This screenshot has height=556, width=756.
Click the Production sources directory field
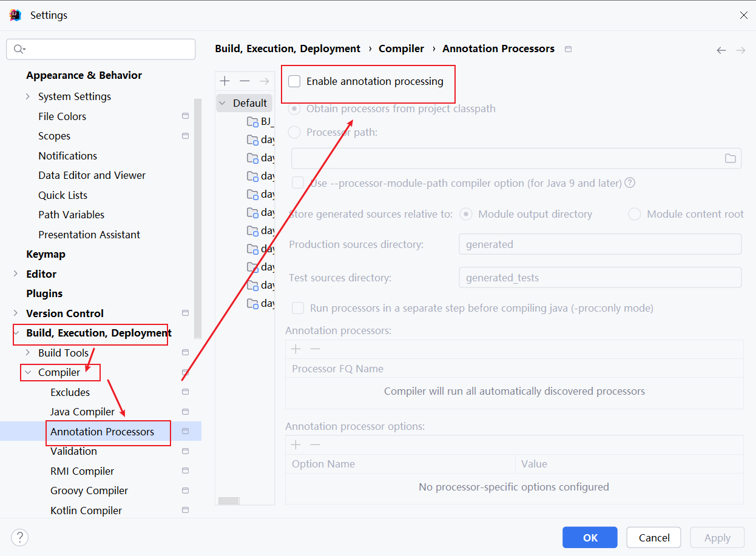[x=599, y=244]
